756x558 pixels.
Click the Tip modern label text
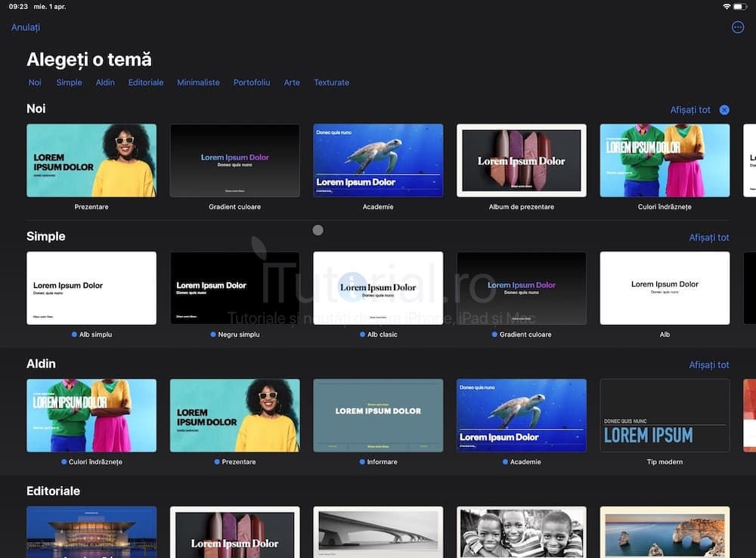pos(665,462)
